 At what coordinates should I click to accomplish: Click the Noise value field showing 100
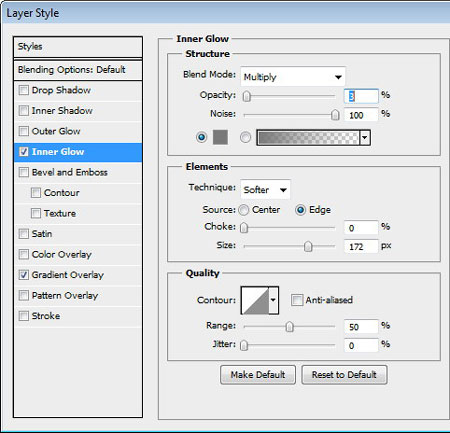pyautogui.click(x=361, y=115)
